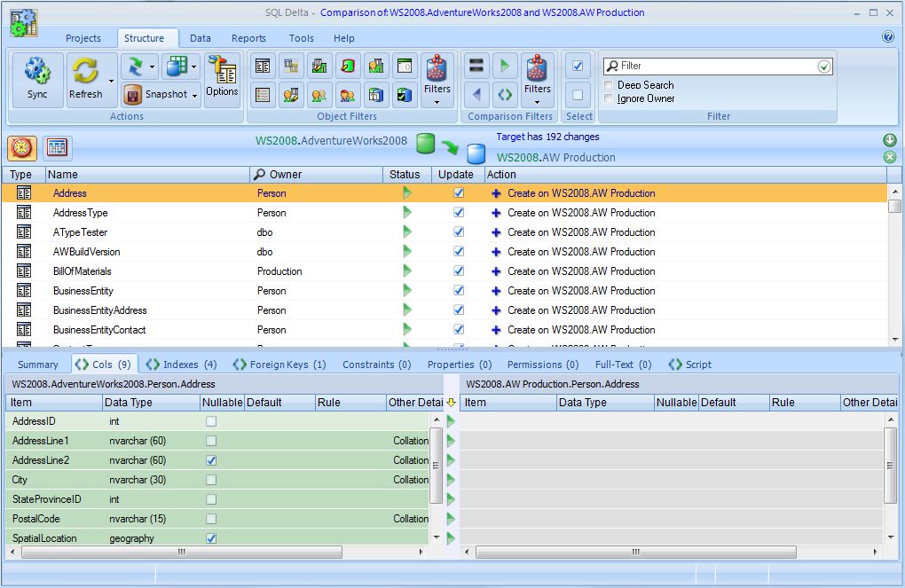Click the checked Select-all checkbox button
The image size is (905, 588).
[x=578, y=66]
